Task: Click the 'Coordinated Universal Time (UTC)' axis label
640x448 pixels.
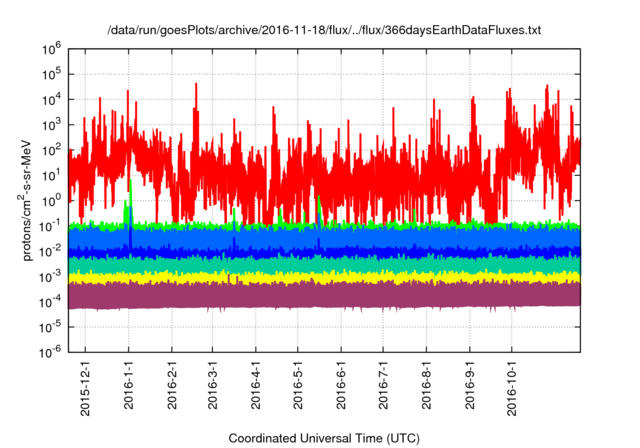Action: (x=324, y=438)
